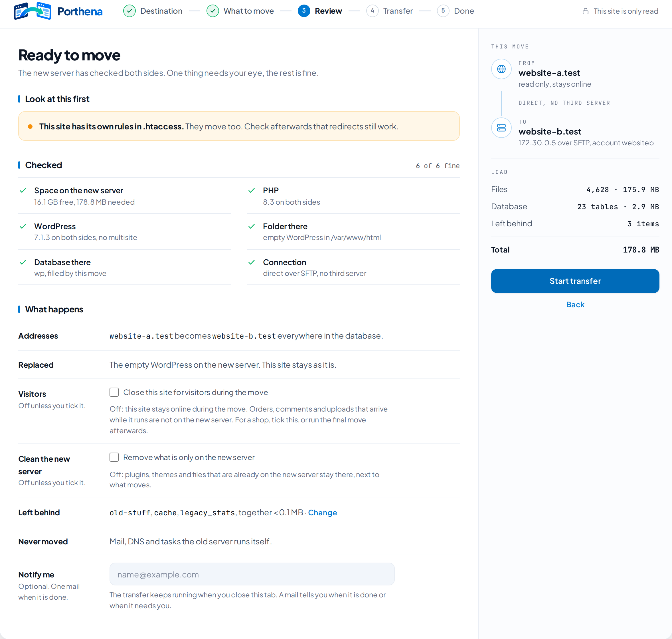This screenshot has width=672, height=639.
Task: Click the green check next to Space on the new server
Action: click(x=23, y=190)
